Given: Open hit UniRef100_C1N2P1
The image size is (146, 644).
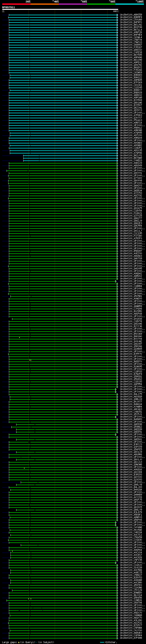Looking at the screenshot, I should pyautogui.click(x=131, y=148).
